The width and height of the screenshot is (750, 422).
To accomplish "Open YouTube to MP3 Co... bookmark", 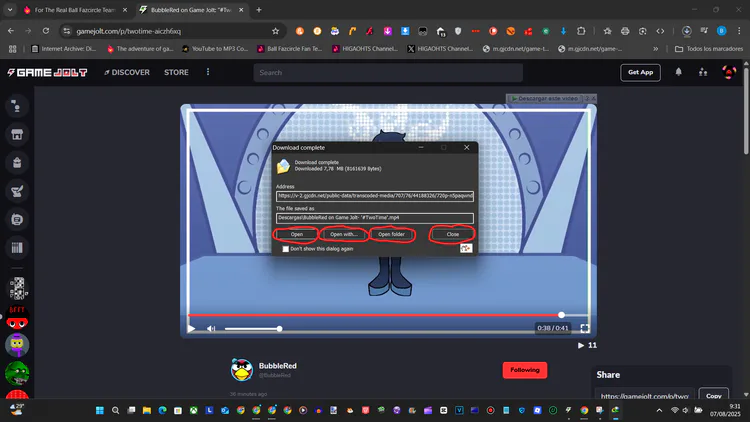I will coord(215,49).
